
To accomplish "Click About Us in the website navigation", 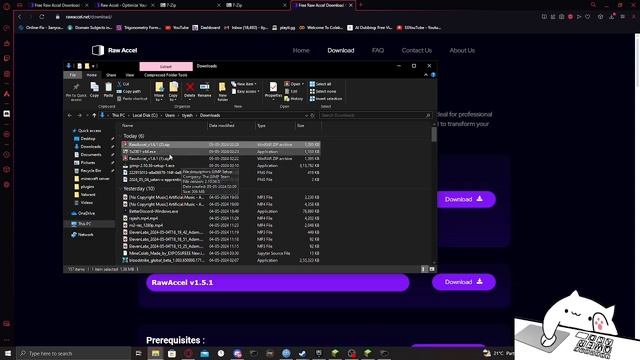I will (x=462, y=50).
